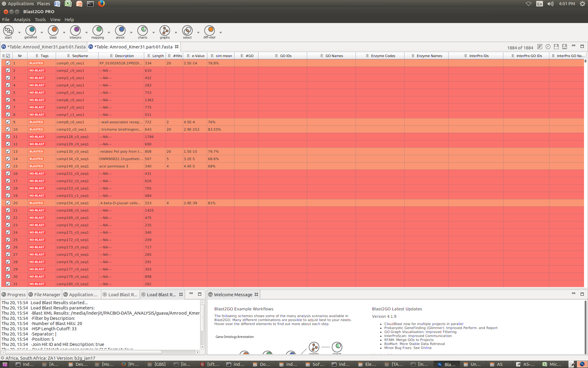Uncheck the comp154_c0_seq1 sequence row
Viewport: 588px width, 368px height.
[8, 203]
